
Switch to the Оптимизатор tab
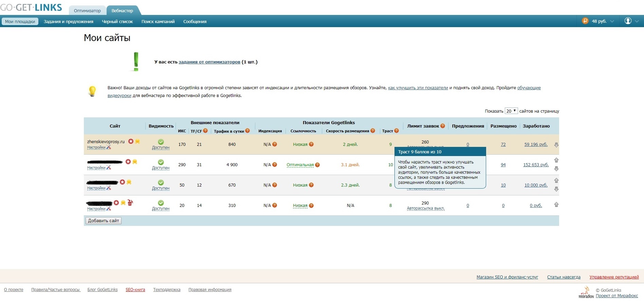click(87, 11)
